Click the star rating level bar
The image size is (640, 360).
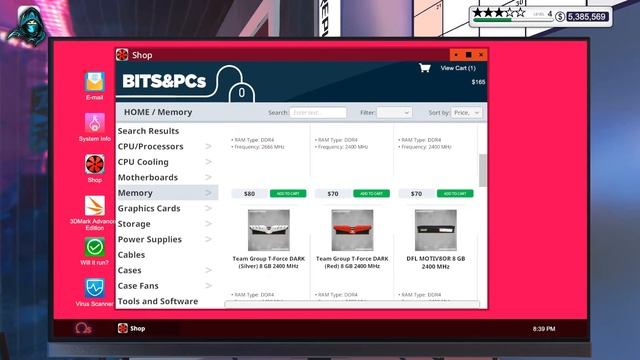512,20
